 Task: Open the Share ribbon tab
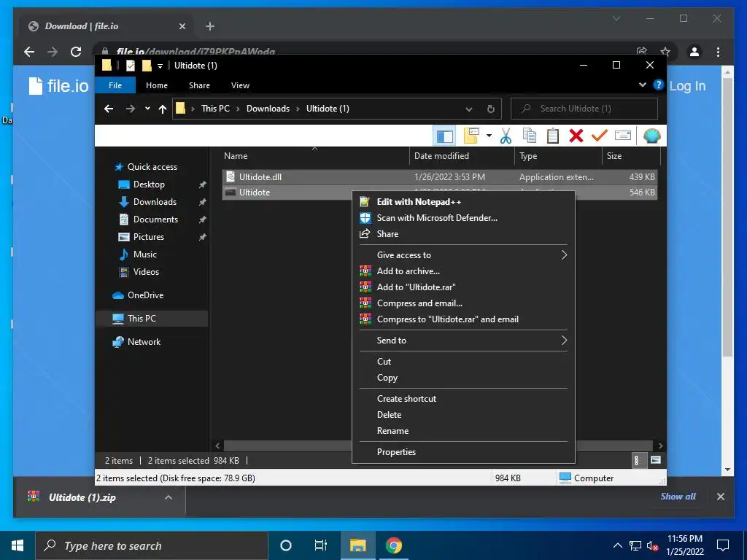click(x=199, y=85)
